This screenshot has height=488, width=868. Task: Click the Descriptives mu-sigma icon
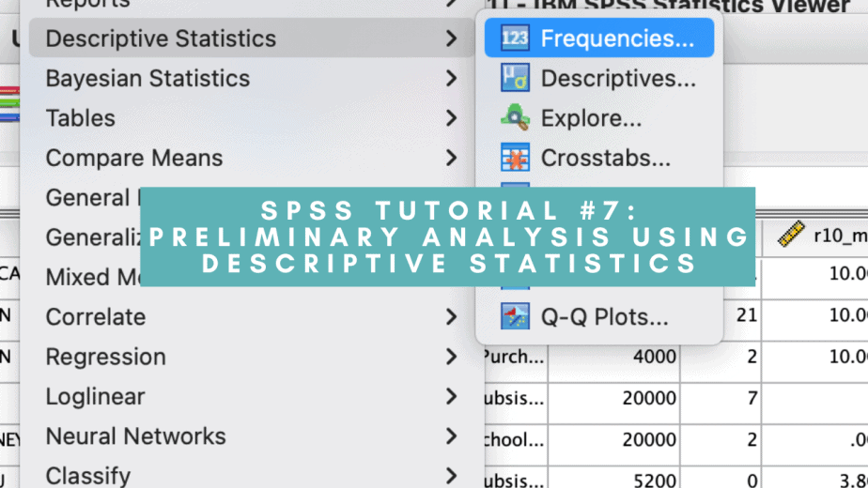coord(515,78)
